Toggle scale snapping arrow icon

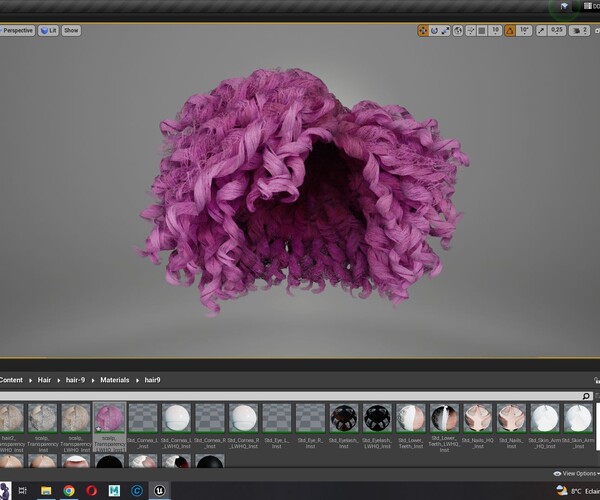541,31
